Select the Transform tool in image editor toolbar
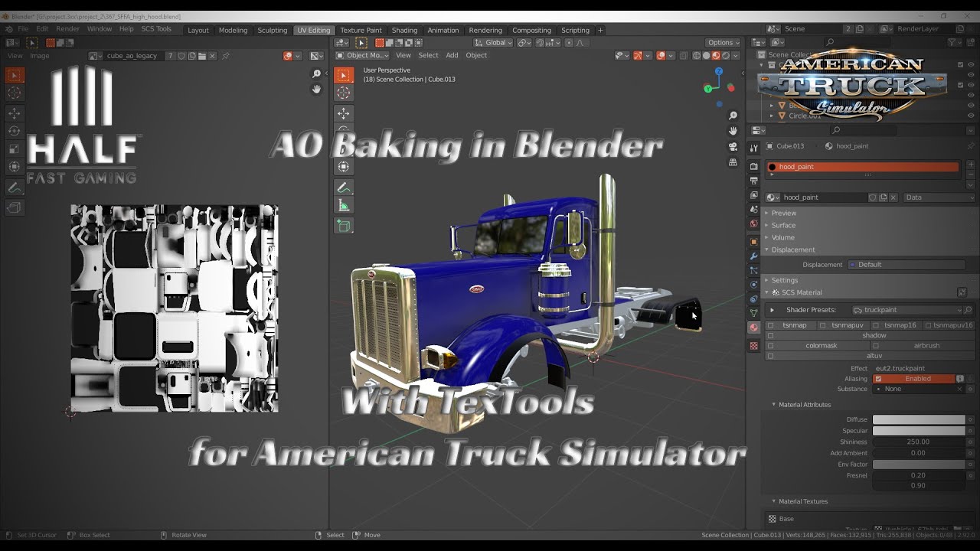 point(15,167)
